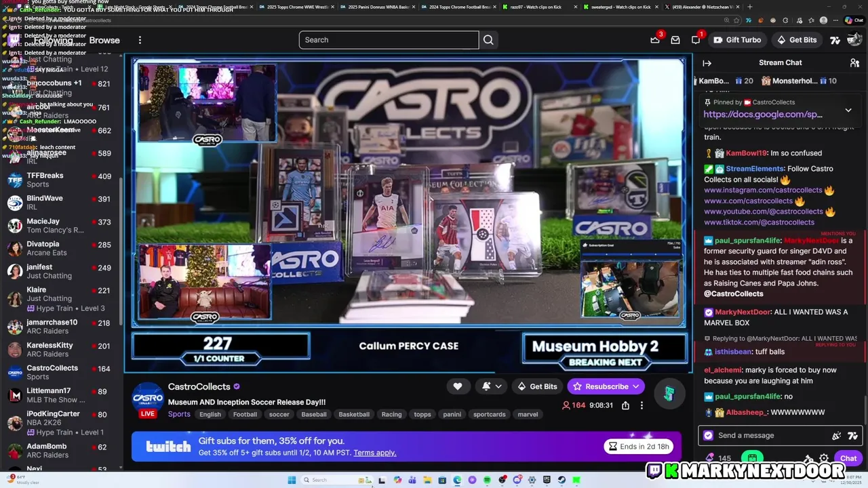The height and width of the screenshot is (488, 868).
Task: Open the Resubscribe dropdown button
Action: (606, 386)
